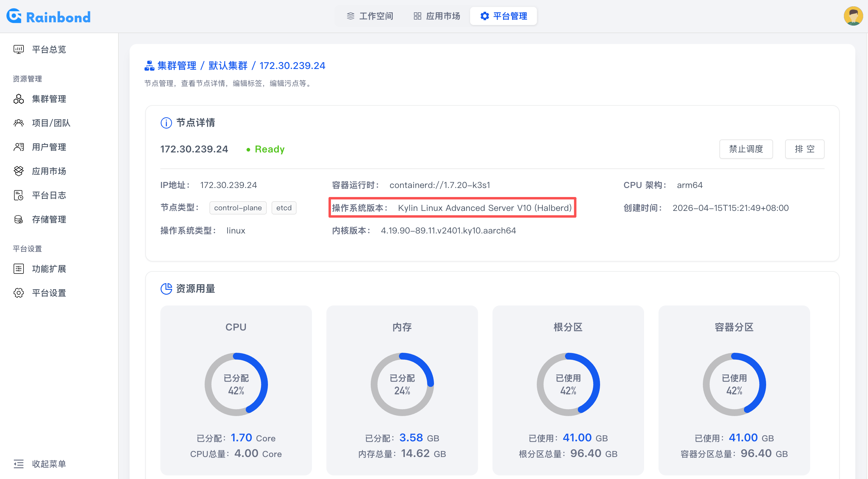Click the 排空 button
Viewport: 868px width, 479px height.
(804, 149)
